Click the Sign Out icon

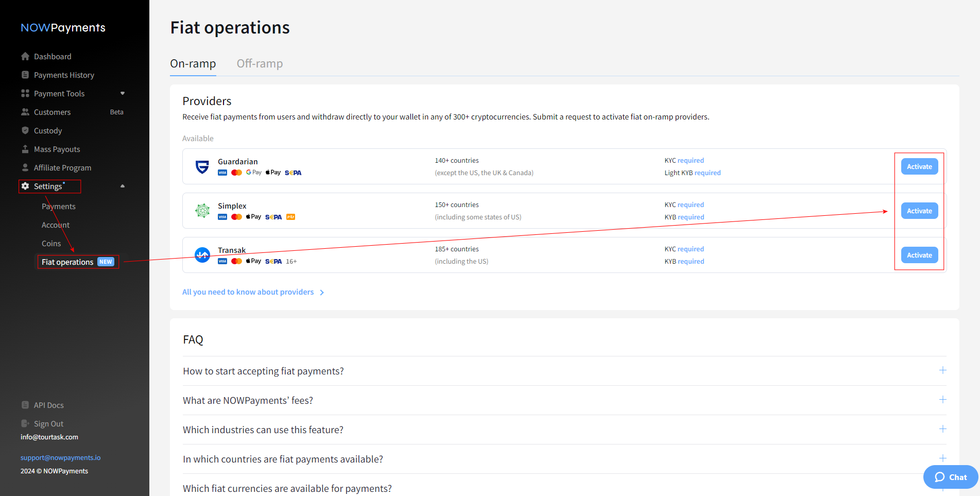tap(25, 423)
